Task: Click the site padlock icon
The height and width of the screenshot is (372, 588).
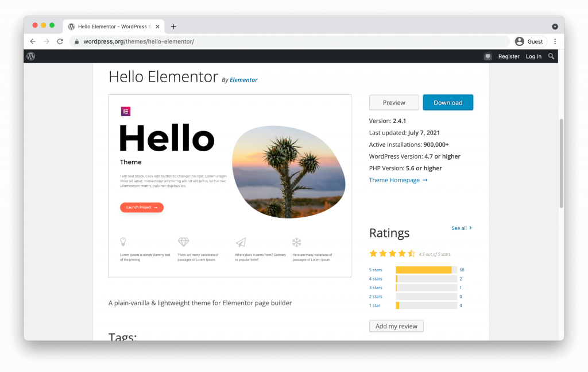Action: [76, 41]
